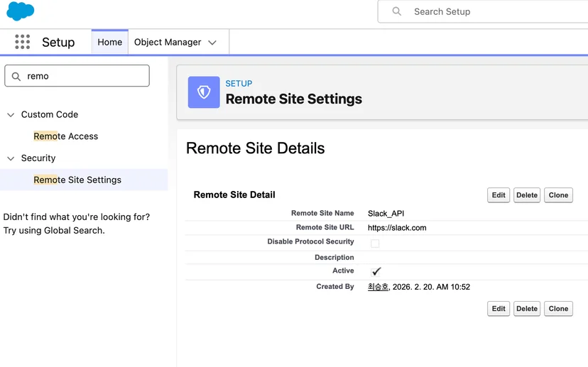
Task: Click the Remote Site Settings shield icon
Action: 204,92
